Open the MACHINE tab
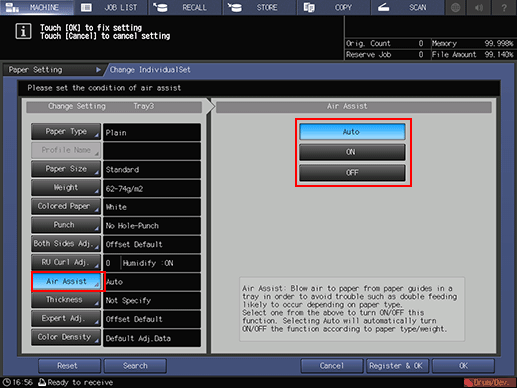The width and height of the screenshot is (517, 388). click(37, 7)
